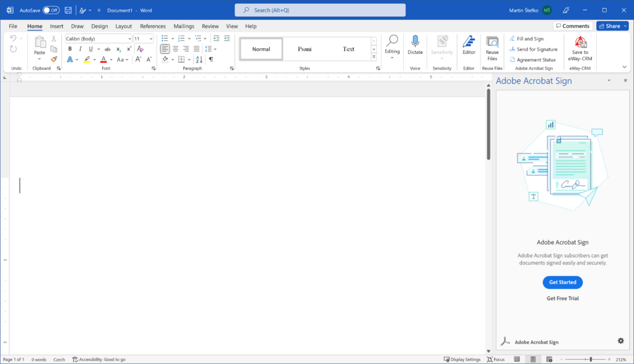The image size is (634, 364).
Task: Apply red font color swatch
Action: (103, 59)
